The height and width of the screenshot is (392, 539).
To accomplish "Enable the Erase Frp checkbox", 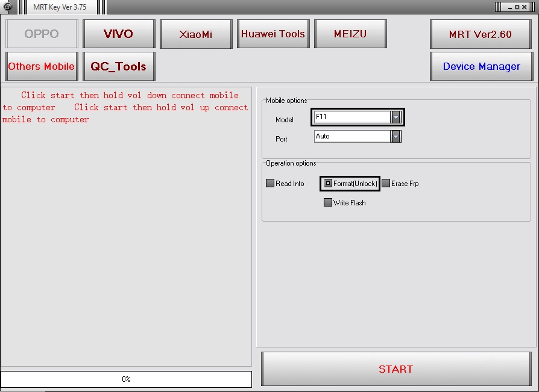I will (x=386, y=183).
